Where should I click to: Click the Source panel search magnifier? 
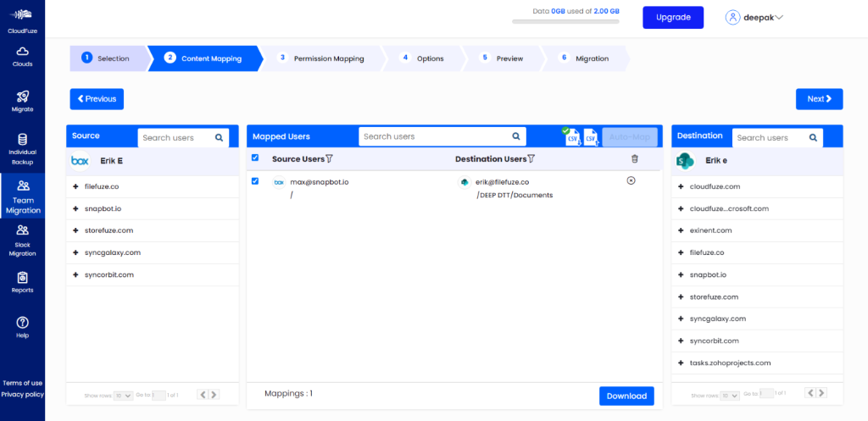(x=220, y=138)
